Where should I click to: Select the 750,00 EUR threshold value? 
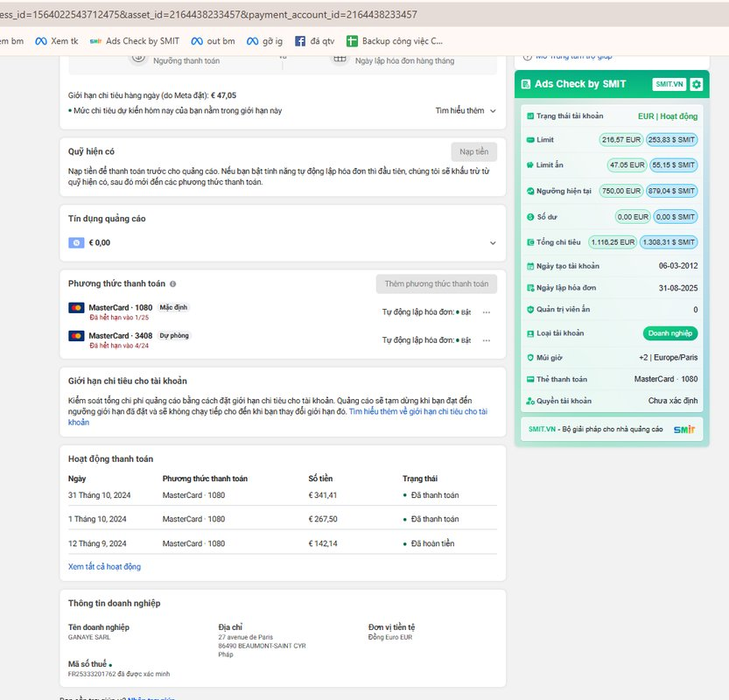tap(620, 191)
